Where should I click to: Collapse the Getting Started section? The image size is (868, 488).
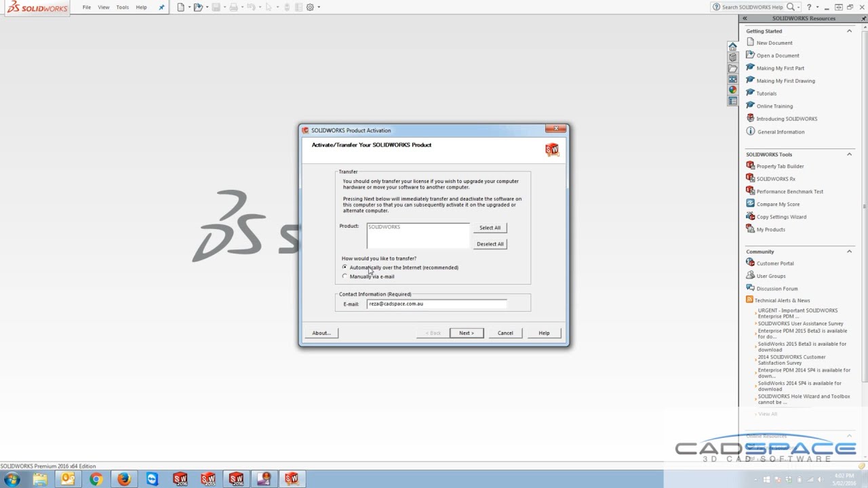pyautogui.click(x=849, y=31)
